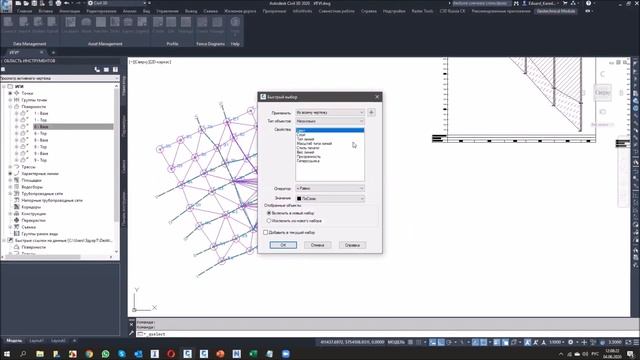Select Перекрестки tree item

(x=33, y=220)
